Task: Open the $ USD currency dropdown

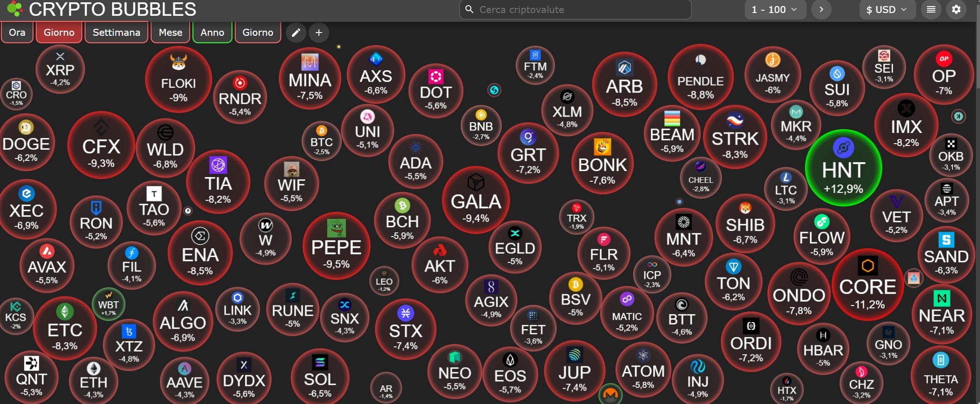Action: pos(887,9)
